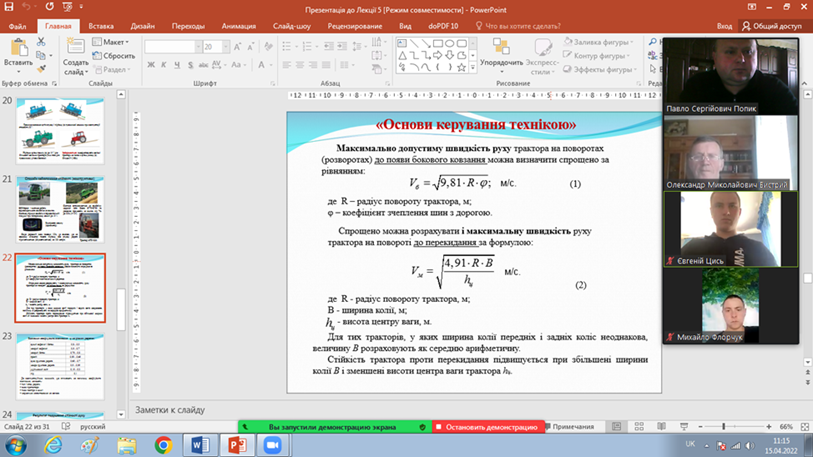The image size is (813, 457).
Task: Save the presentation with the floppy icon
Action: tap(9, 7)
